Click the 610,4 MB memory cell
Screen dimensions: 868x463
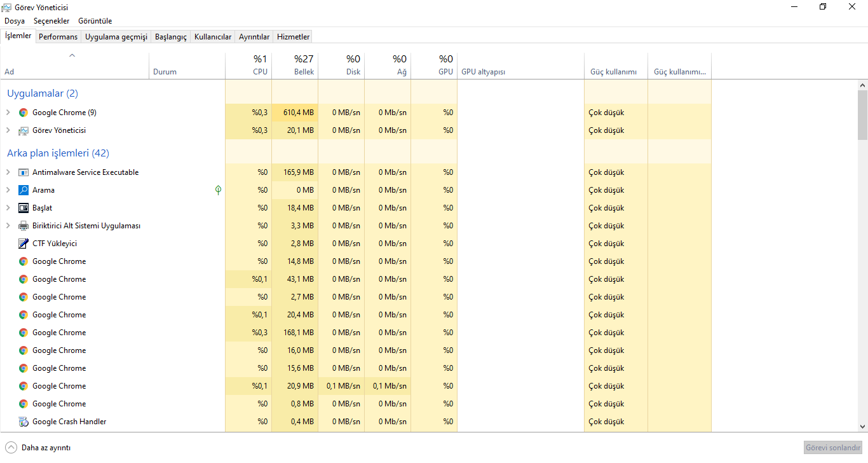point(295,113)
